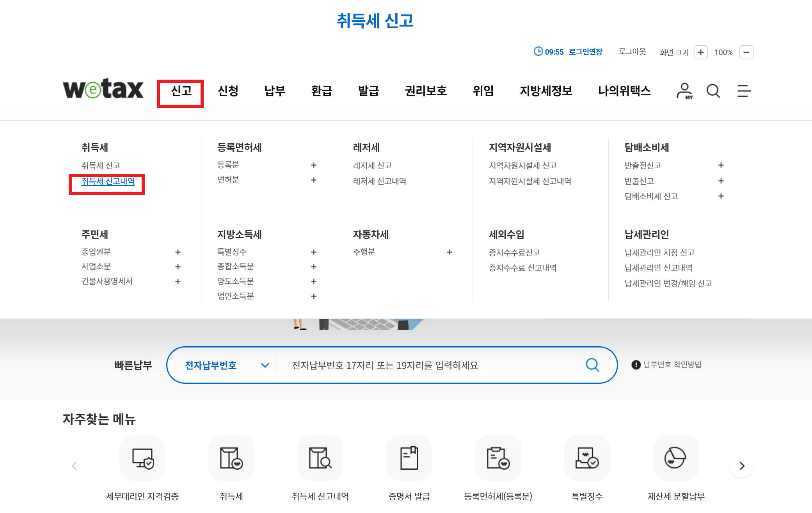Expand the 등록분 submenu

(x=313, y=165)
